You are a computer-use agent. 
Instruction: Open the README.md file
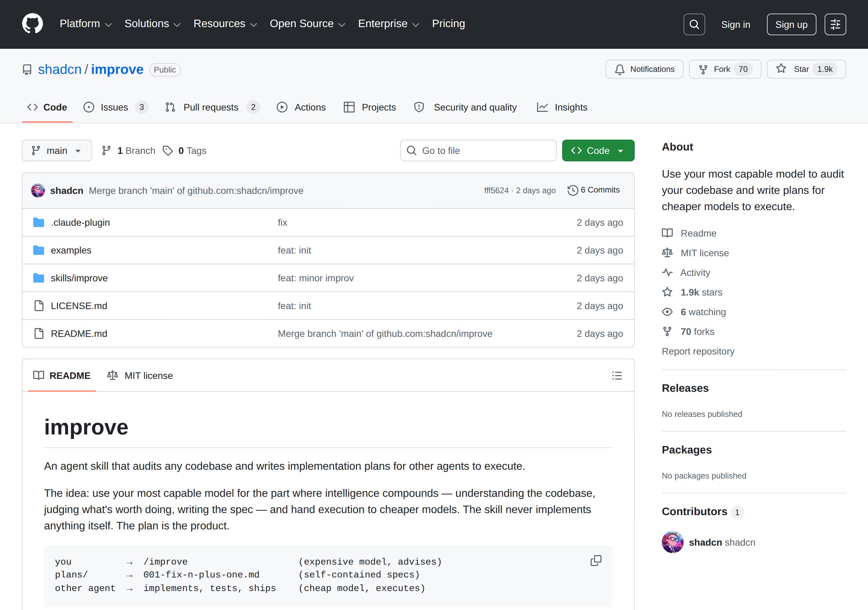point(79,334)
